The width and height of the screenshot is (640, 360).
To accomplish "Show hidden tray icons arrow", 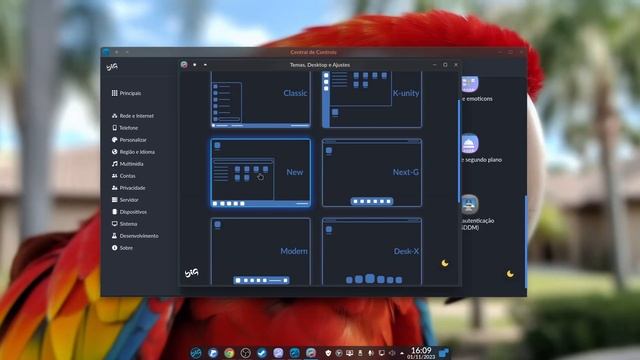I will point(402,353).
